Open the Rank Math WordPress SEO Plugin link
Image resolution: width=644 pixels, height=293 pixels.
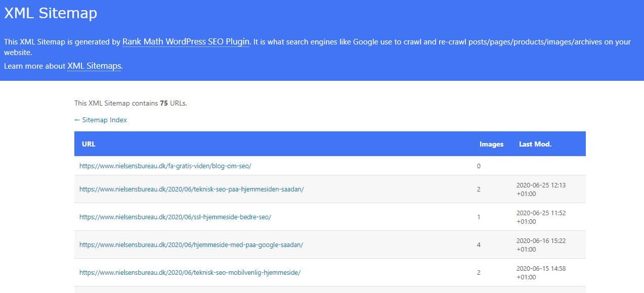click(186, 42)
